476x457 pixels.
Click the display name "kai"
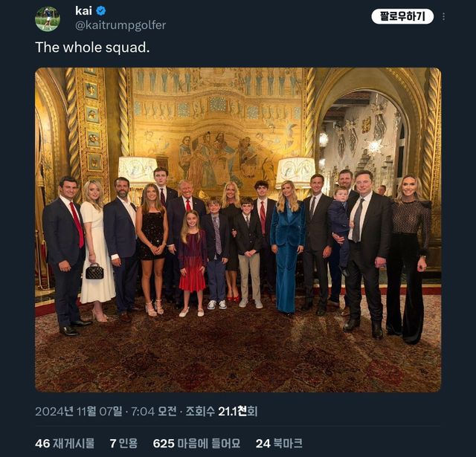pyautogui.click(x=83, y=11)
